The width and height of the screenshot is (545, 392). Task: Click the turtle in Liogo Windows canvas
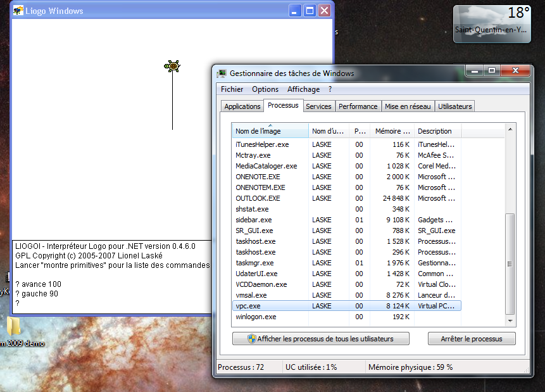[x=172, y=66]
